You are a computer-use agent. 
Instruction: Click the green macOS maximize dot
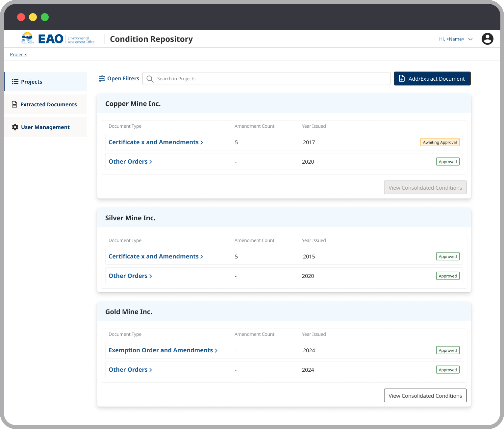coord(45,17)
